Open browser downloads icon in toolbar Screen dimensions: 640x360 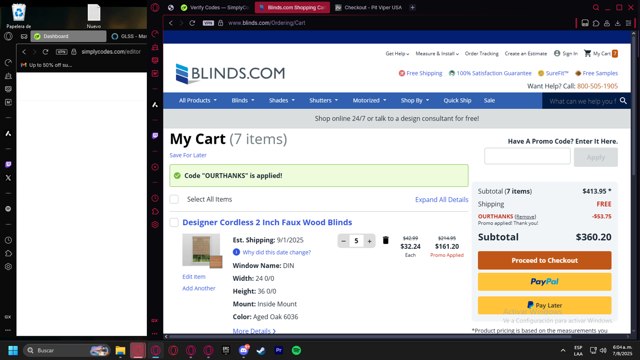coord(618,23)
